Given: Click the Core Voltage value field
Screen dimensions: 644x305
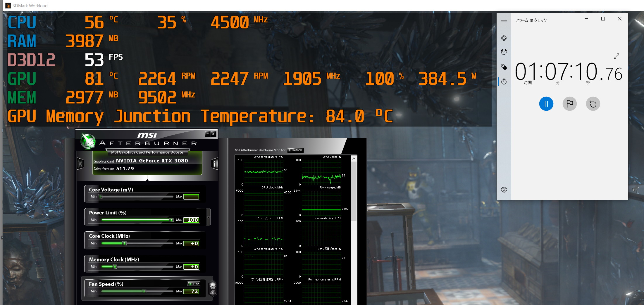Looking at the screenshot, I should coord(192,197).
